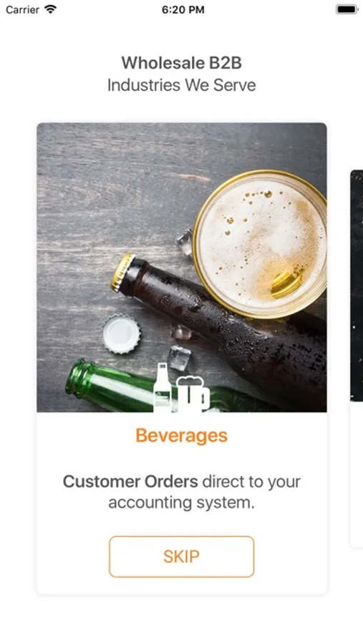Tap the battery indicator icon
This screenshot has width=363, height=644.
[x=347, y=9]
